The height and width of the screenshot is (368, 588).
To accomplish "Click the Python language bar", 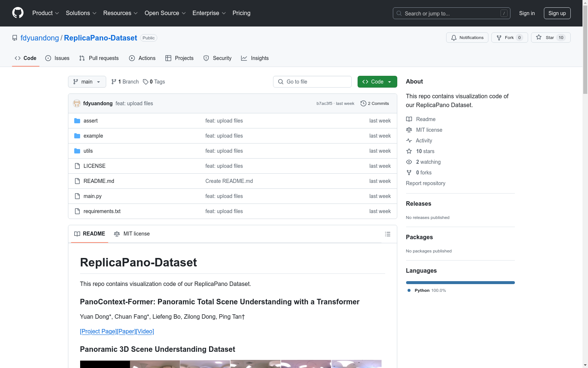I will [x=460, y=283].
